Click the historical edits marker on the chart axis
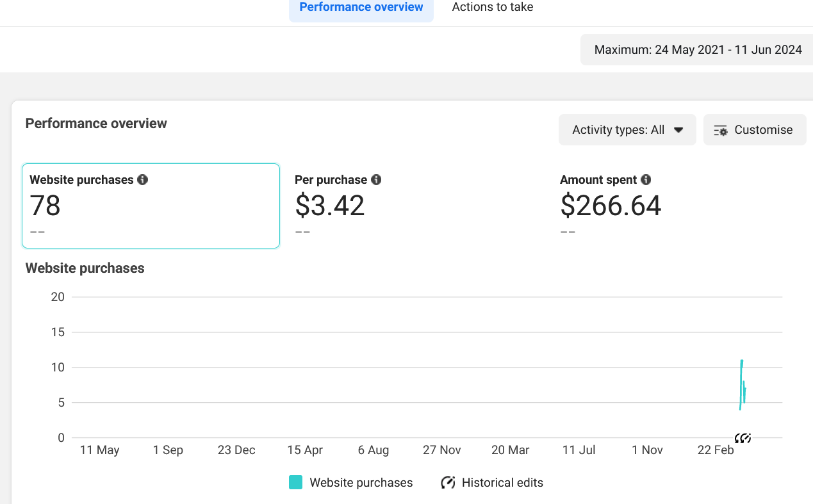 tap(743, 438)
